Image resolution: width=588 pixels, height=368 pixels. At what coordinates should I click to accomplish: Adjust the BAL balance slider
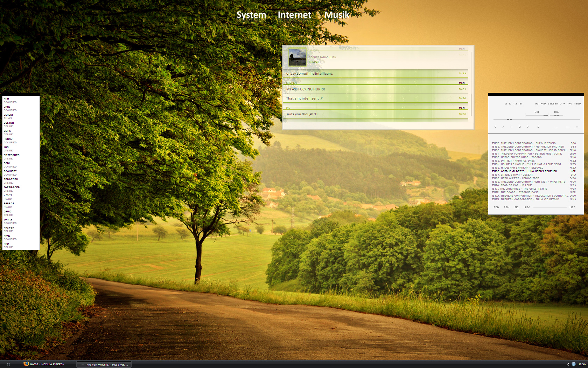(556, 115)
